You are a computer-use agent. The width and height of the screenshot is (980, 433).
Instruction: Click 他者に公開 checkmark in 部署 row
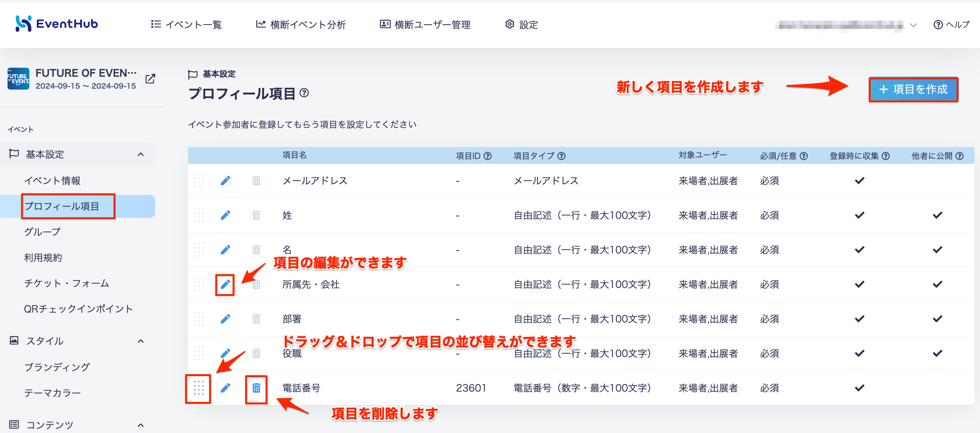pyautogui.click(x=937, y=319)
